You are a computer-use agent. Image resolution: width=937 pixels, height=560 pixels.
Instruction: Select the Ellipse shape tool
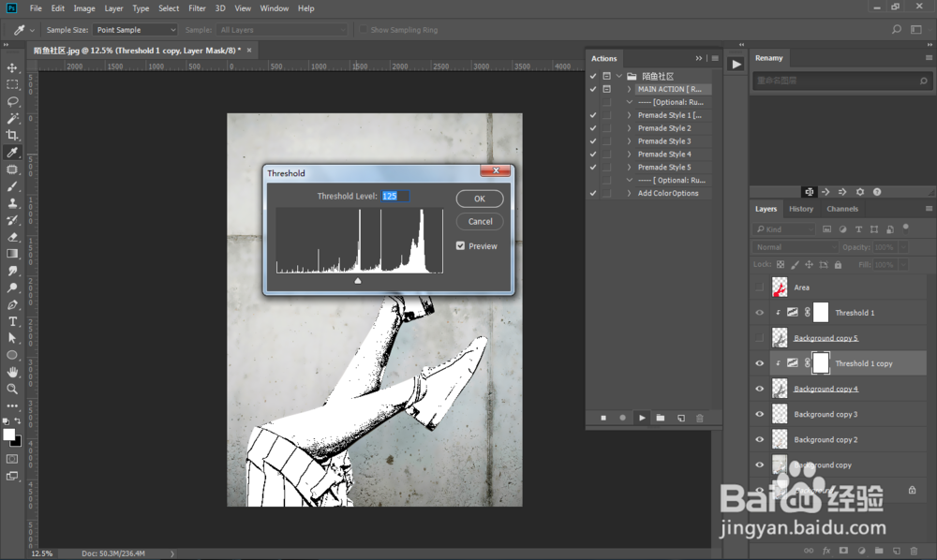pyautogui.click(x=12, y=355)
